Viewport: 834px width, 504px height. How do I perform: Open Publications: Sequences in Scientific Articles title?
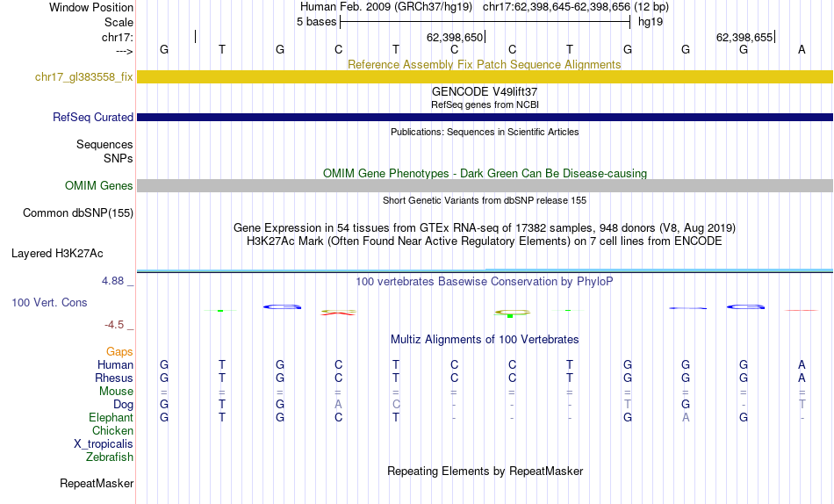click(485, 132)
